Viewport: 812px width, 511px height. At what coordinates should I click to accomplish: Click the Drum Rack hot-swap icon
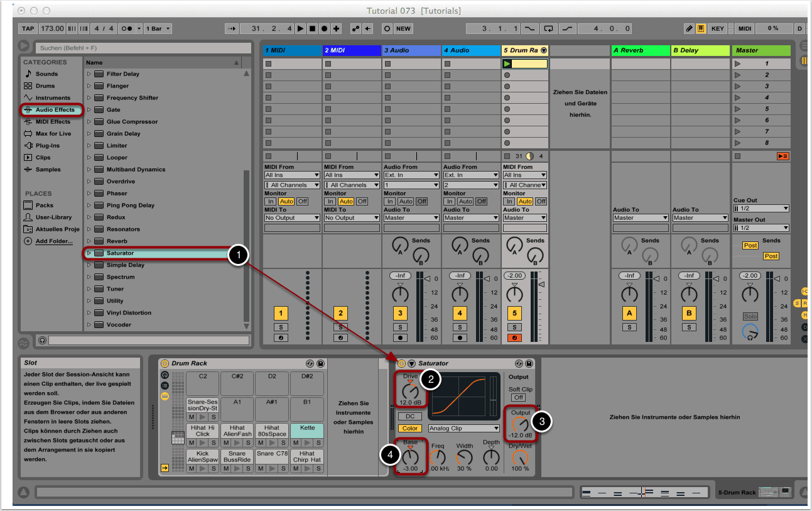point(310,363)
